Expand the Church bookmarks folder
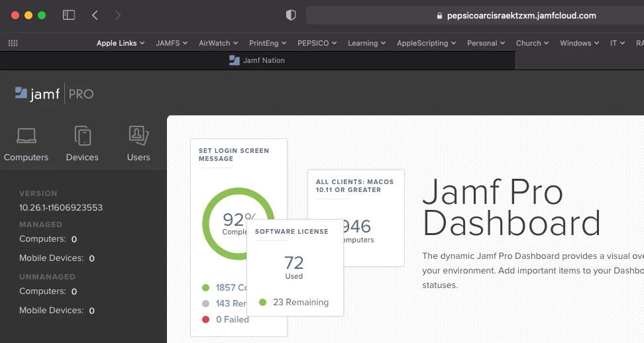644x343 pixels. 532,43
